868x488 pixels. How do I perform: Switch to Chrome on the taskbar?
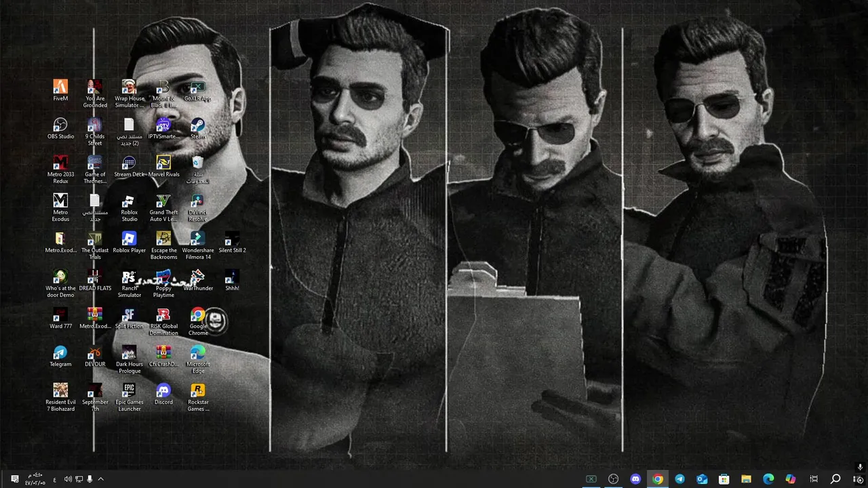(x=658, y=479)
